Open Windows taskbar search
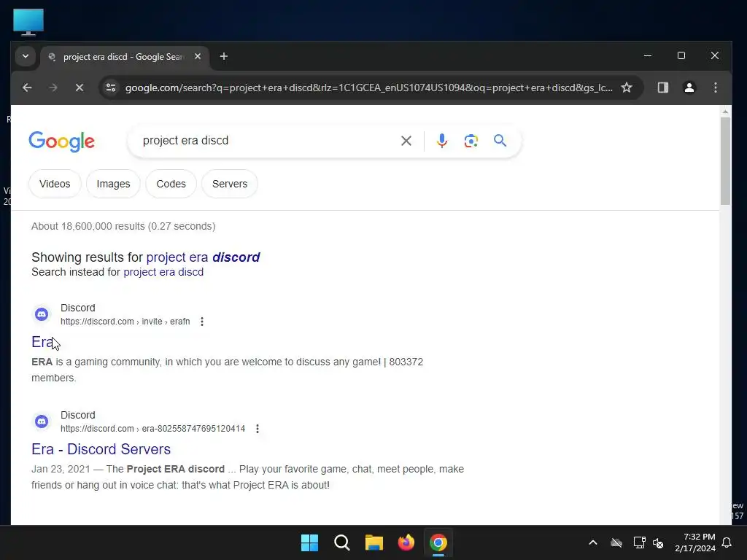 [342, 542]
